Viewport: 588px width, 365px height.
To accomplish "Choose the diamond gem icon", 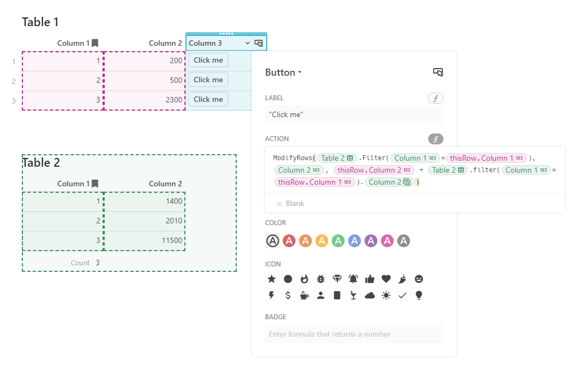I will click(x=337, y=279).
